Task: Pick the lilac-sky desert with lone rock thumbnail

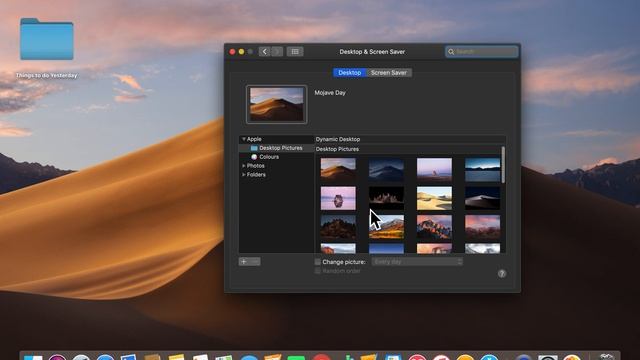Action: coord(434,169)
